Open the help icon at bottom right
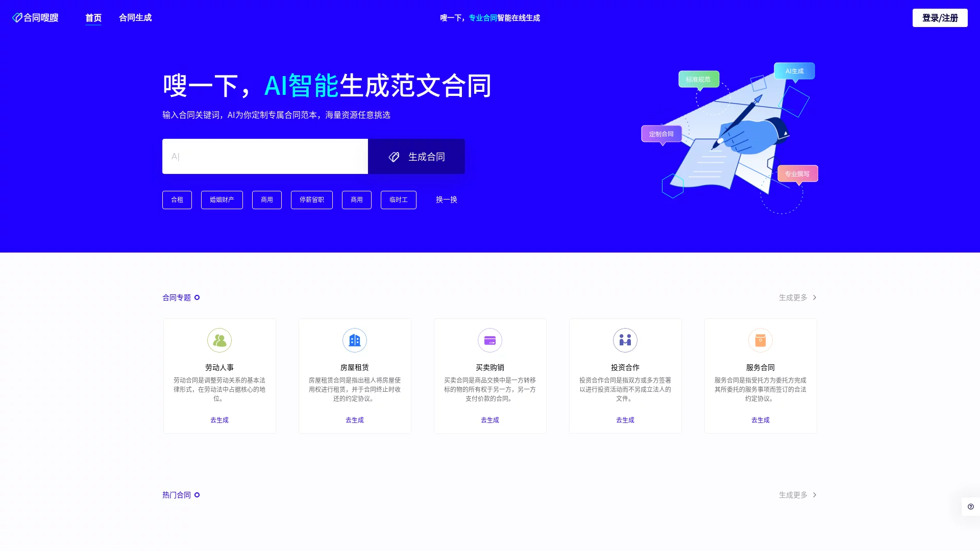The image size is (980, 551). pos(970,506)
